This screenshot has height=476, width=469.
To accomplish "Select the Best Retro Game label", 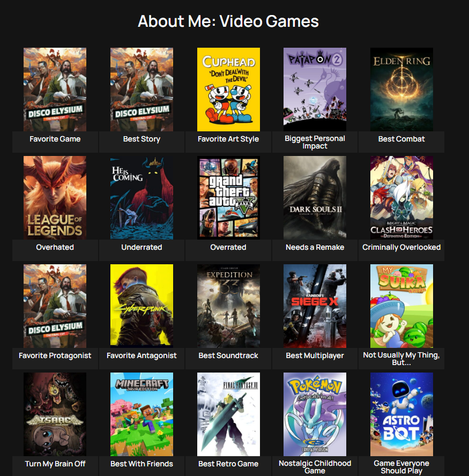I will point(228,464).
